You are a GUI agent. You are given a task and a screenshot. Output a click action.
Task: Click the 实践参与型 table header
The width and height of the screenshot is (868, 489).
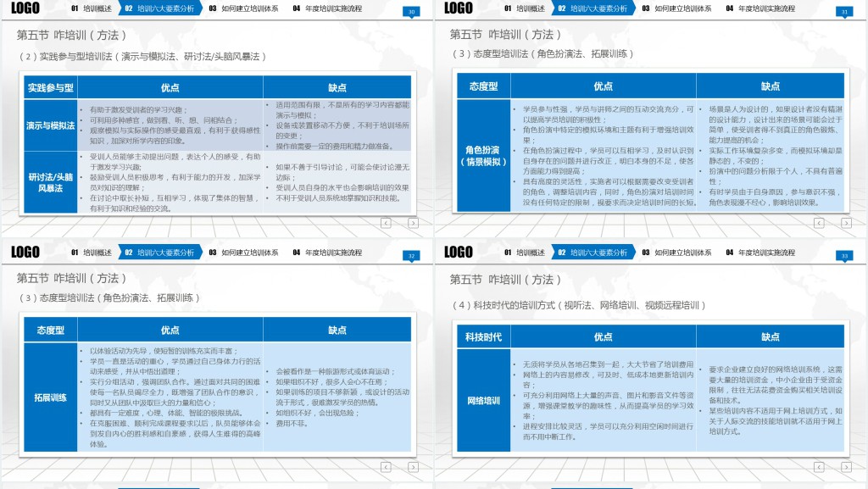pos(50,87)
